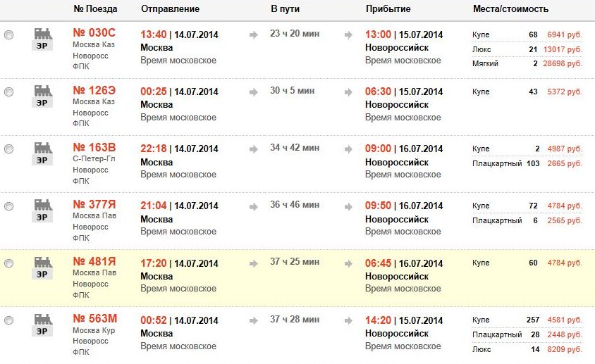The image size is (595, 364).
Task: Choose train 563М via radio button
Action: (x=9, y=320)
